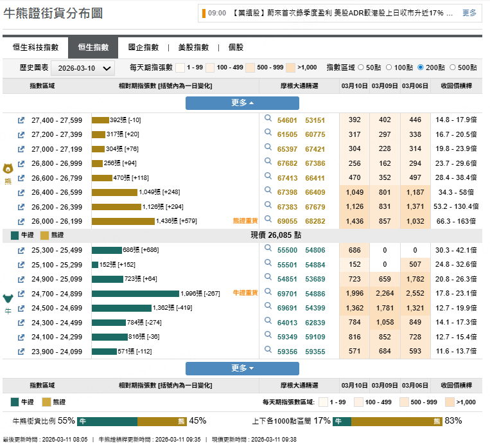
Task: Open external link icon for 27,400 - 27,599 range
Action: coord(21,120)
